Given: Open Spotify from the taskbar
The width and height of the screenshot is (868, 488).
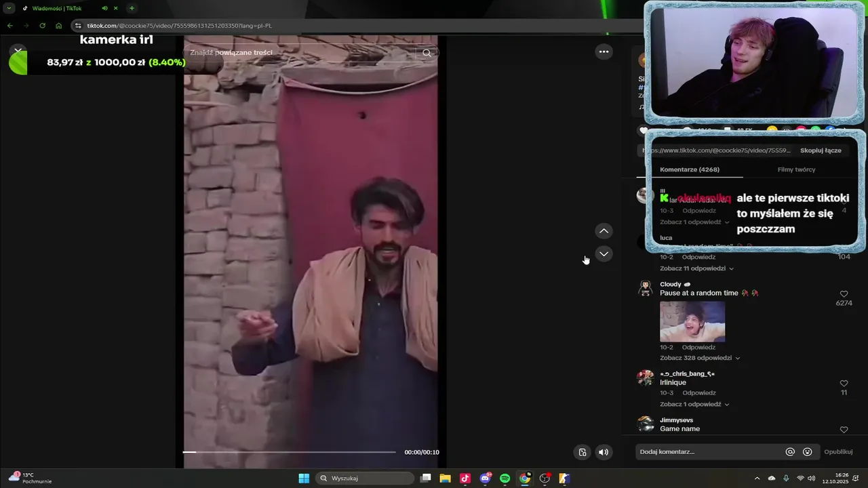Looking at the screenshot, I should [505, 479].
